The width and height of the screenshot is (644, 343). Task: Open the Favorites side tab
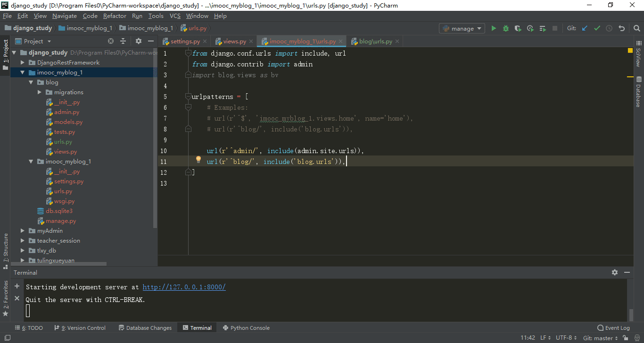5,298
